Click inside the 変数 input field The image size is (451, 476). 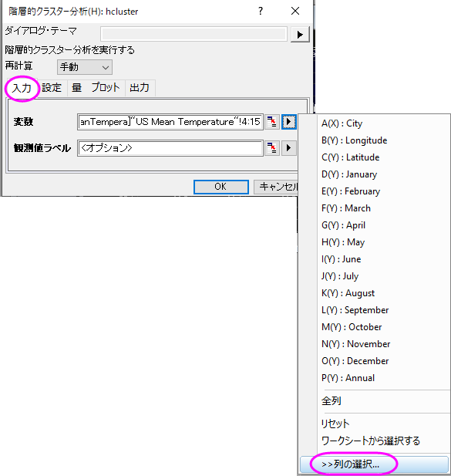(x=170, y=122)
